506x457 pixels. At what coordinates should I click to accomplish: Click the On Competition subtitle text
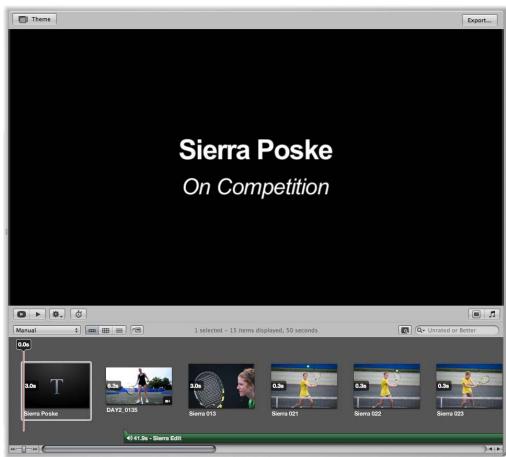256,187
